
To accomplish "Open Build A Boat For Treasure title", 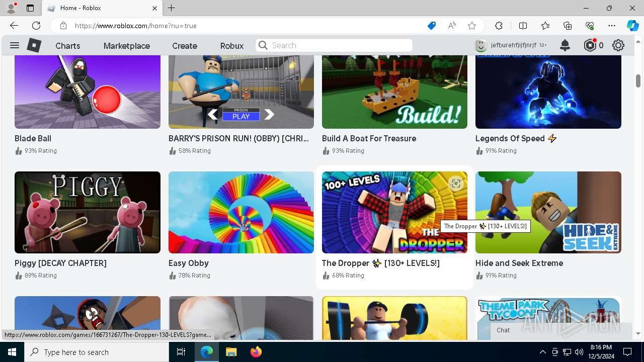I will click(x=369, y=138).
